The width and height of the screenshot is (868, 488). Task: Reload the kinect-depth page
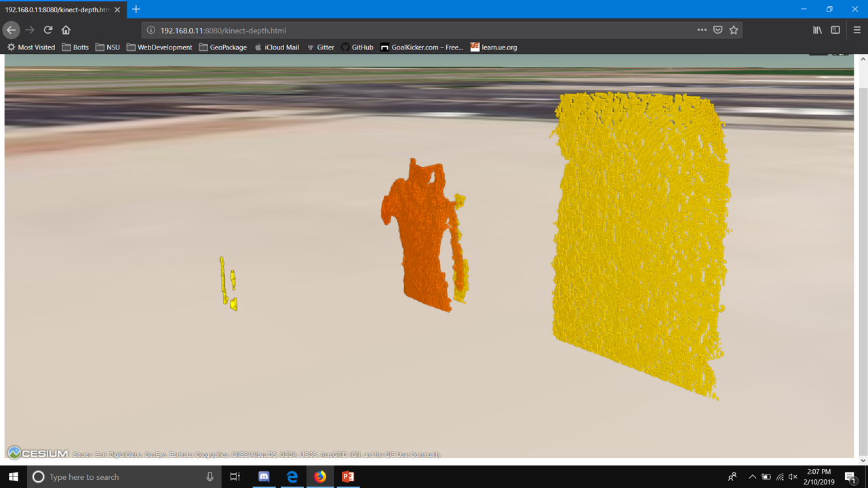pos(47,30)
